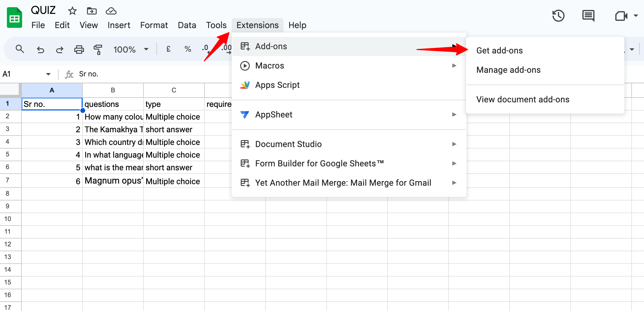The width and height of the screenshot is (644, 311).
Task: Star the QUIZ document
Action: (72, 11)
